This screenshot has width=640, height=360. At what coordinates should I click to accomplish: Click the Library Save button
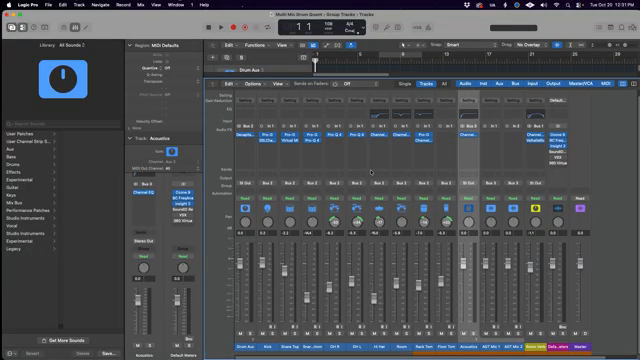(x=109, y=353)
